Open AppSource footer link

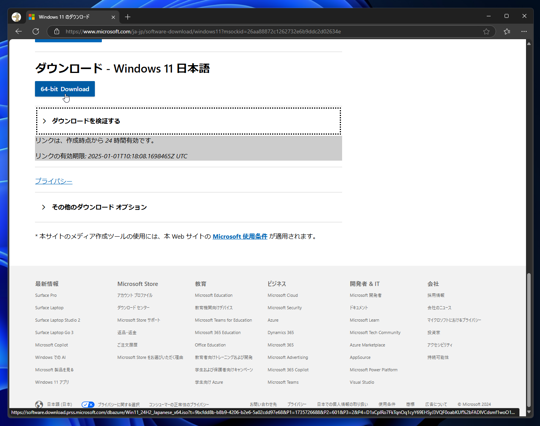tap(360, 357)
